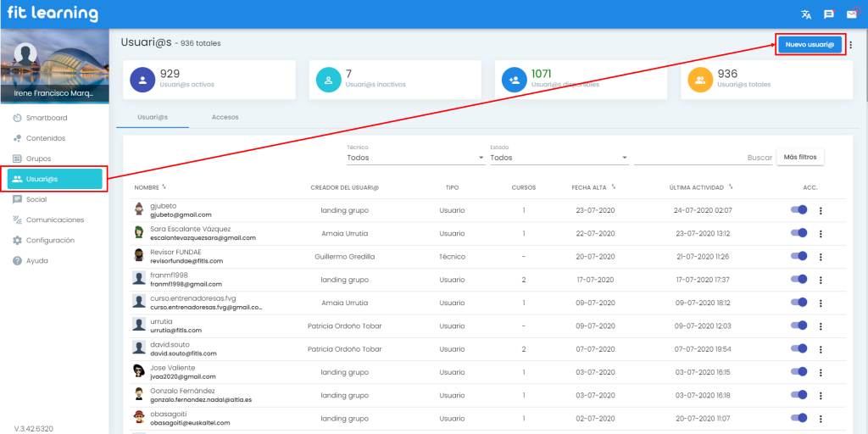Click last activity 24-07-2020 02:07
Viewport: 868px width, 434px height.
[703, 210]
